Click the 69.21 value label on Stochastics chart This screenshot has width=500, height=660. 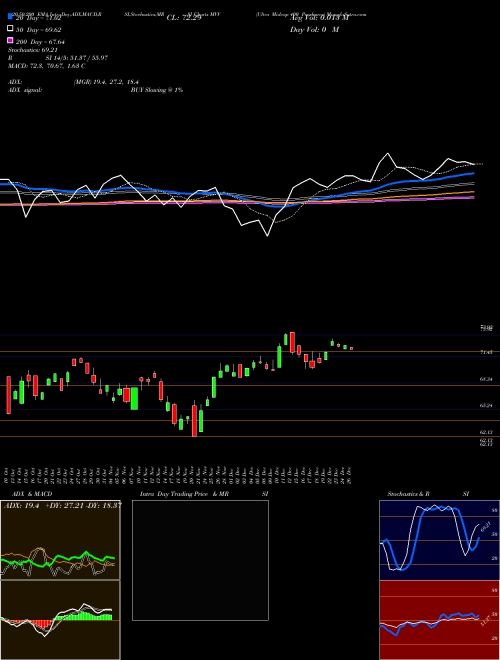(486, 526)
